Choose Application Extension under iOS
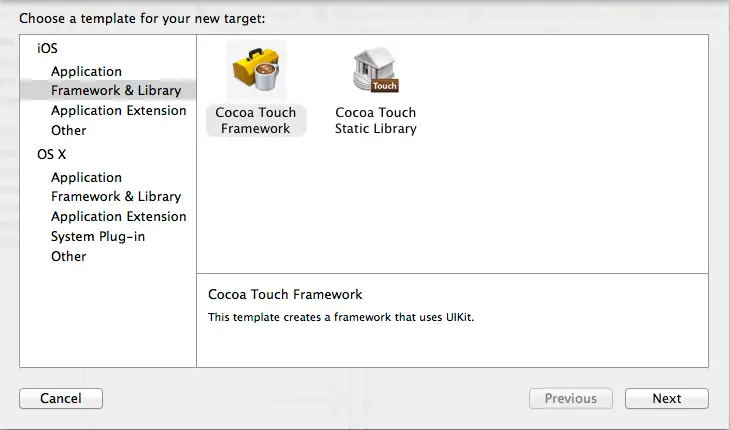This screenshot has width=730, height=430. (118, 110)
